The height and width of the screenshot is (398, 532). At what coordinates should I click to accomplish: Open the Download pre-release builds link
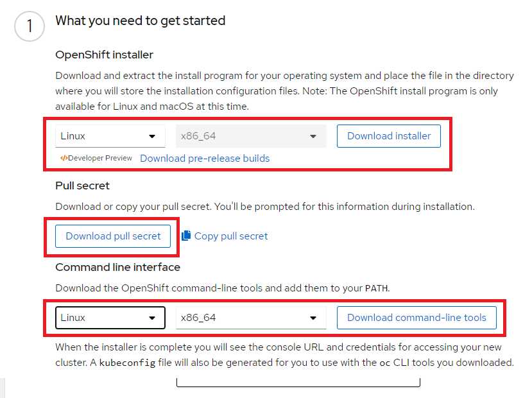pyautogui.click(x=204, y=158)
